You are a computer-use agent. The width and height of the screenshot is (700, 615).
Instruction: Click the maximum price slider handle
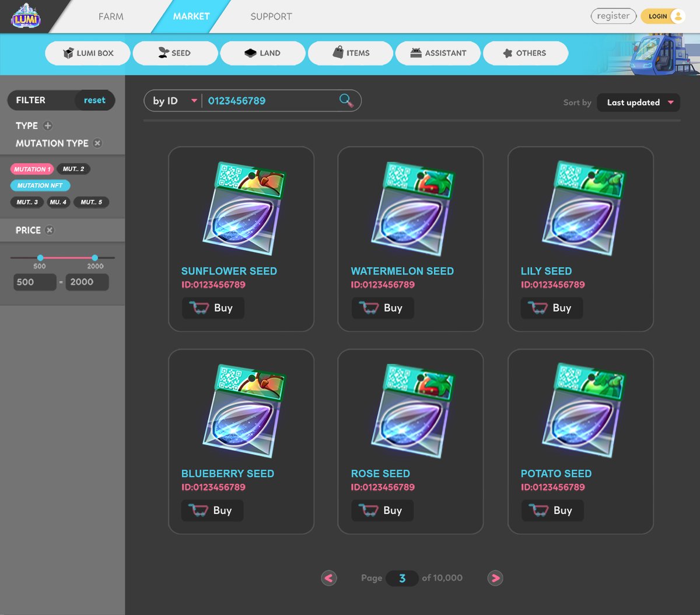(94, 258)
